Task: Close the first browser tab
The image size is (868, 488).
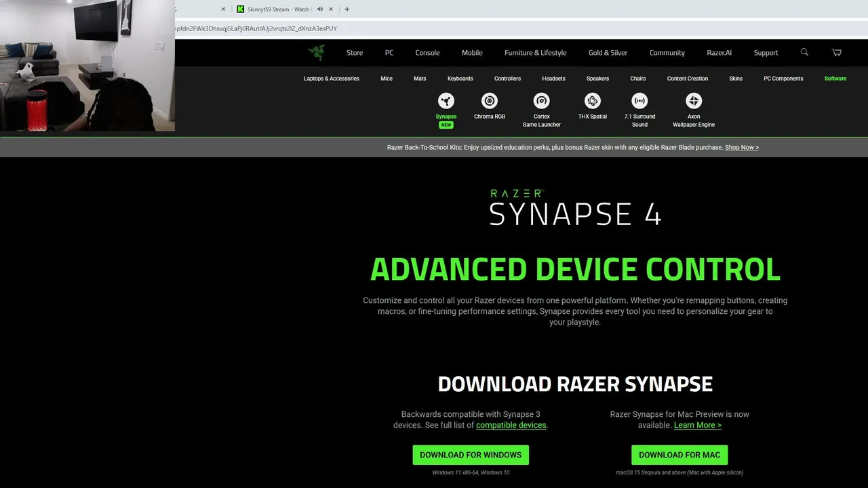Action: (x=223, y=9)
